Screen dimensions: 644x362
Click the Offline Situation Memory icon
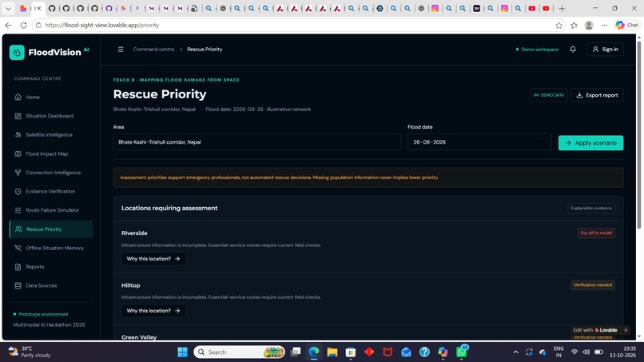click(x=18, y=248)
